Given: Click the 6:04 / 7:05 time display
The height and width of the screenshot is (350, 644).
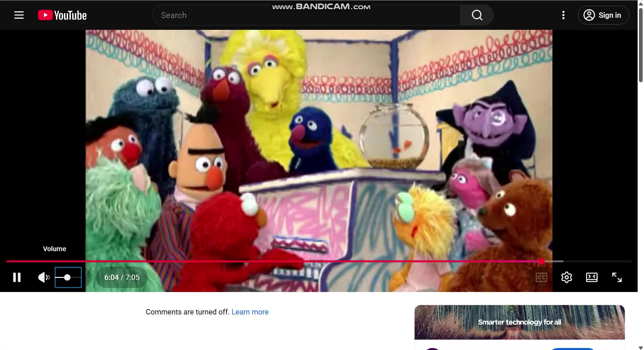Looking at the screenshot, I should tap(122, 277).
